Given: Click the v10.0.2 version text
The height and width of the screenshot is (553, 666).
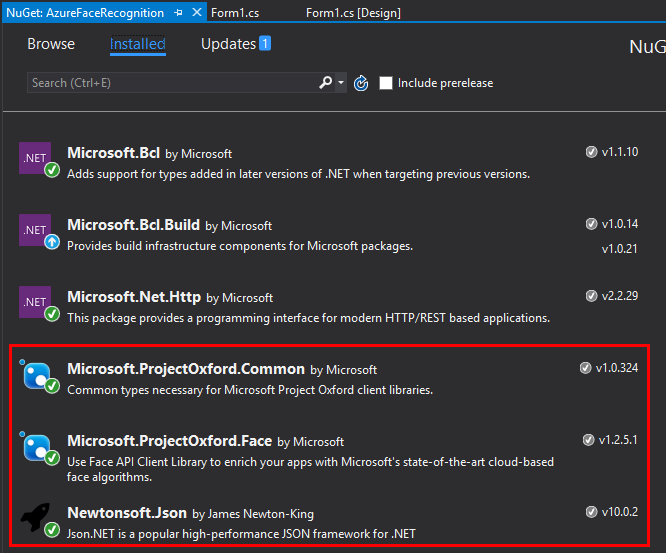Looking at the screenshot, I should pyautogui.click(x=620, y=512).
